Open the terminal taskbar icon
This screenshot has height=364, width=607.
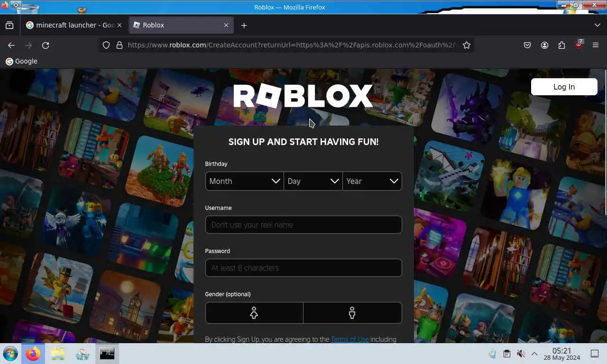(107, 354)
